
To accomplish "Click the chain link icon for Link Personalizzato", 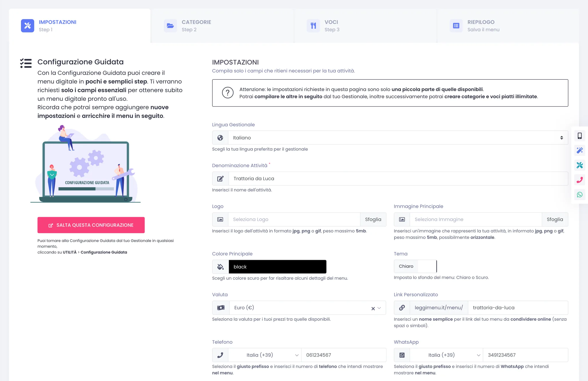I will [x=402, y=308].
